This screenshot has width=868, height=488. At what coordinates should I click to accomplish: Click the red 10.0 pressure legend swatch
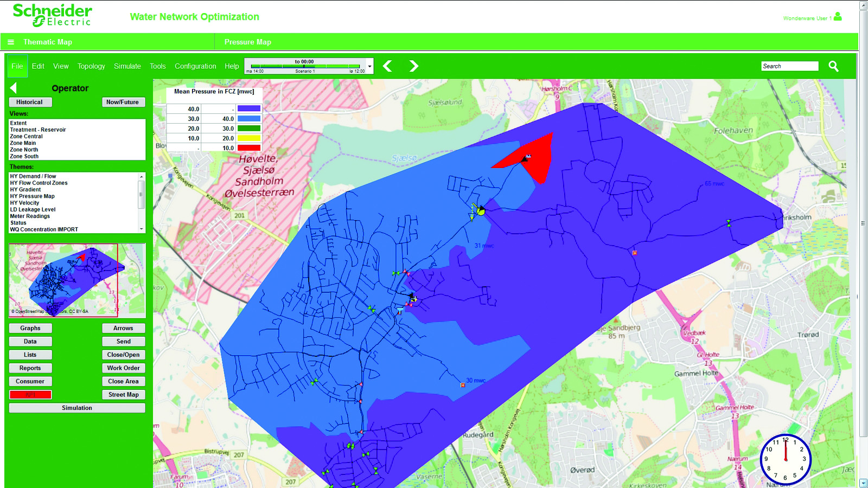point(248,148)
